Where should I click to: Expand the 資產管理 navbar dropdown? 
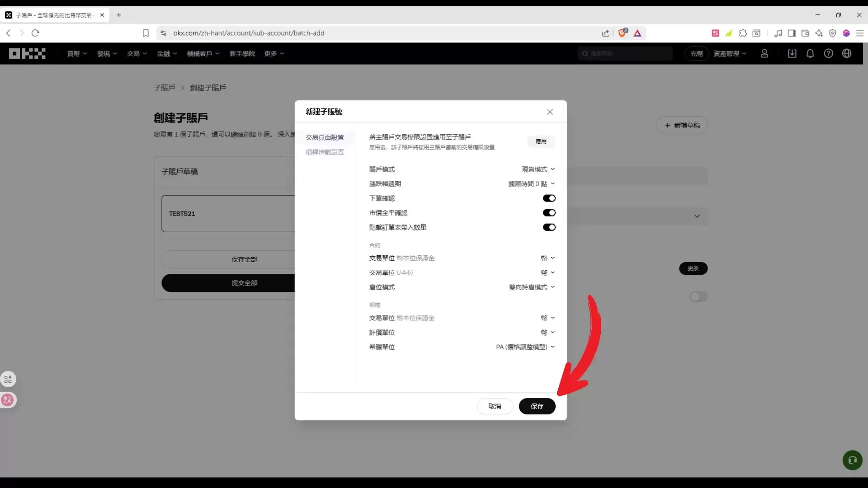click(730, 53)
